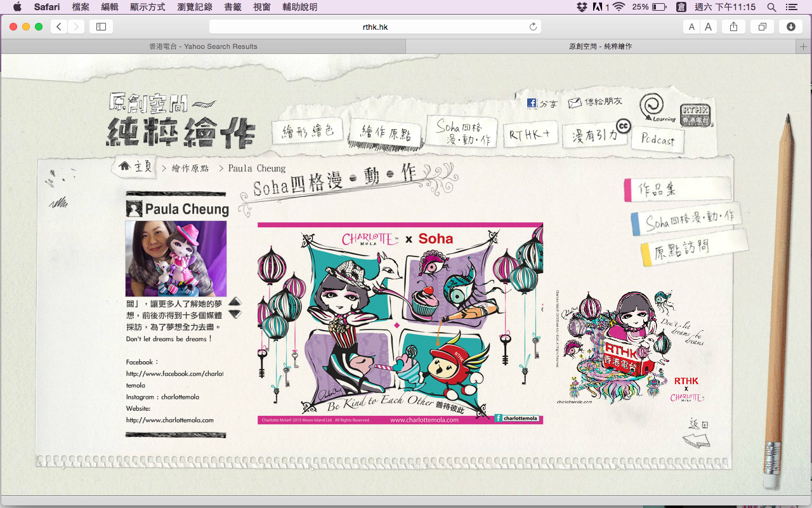Click the 原創空間 純粹繪作 site logo

182,121
